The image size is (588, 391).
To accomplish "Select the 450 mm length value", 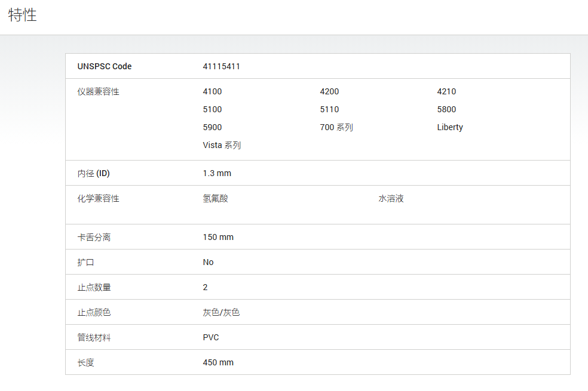I will pos(218,362).
